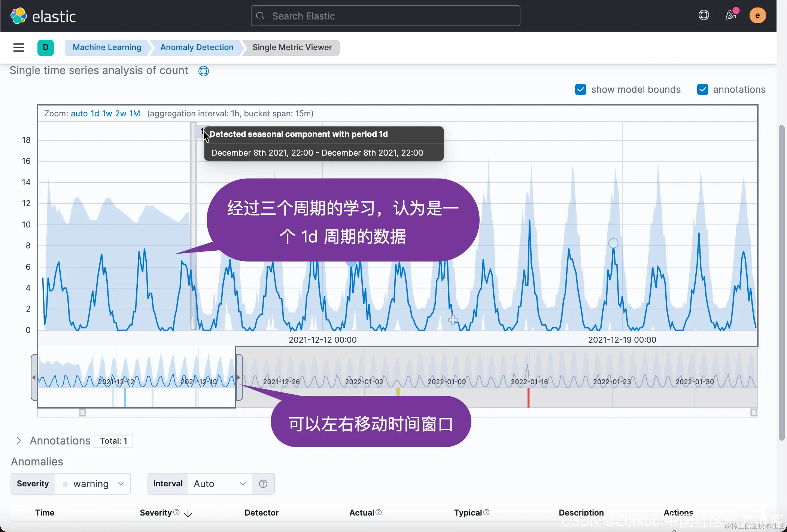Open the hamburger navigation menu

(x=19, y=48)
